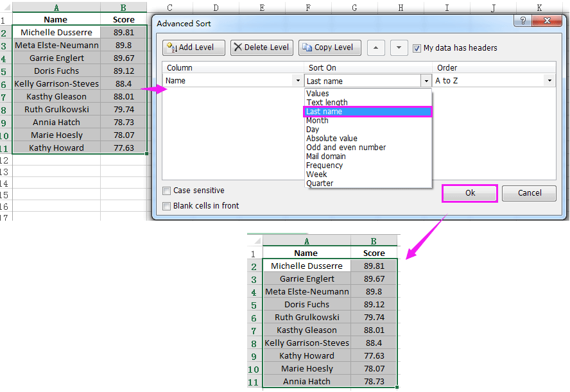Select Score header in result sheet
570x392 pixels.
point(374,253)
